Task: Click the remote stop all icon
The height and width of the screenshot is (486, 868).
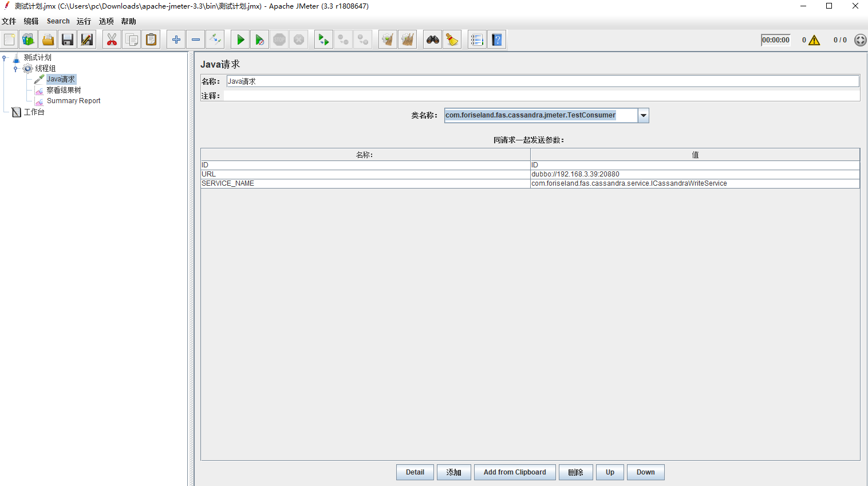Action: 343,40
